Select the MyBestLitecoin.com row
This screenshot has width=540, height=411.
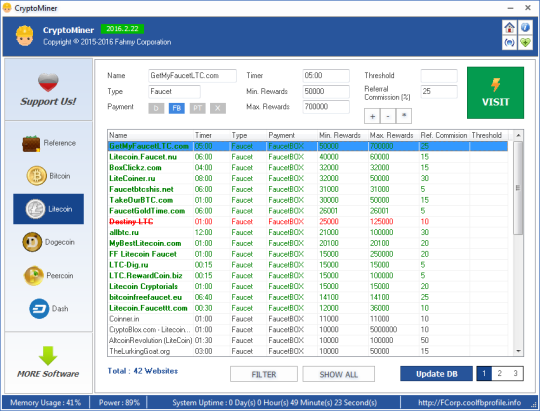pos(308,244)
